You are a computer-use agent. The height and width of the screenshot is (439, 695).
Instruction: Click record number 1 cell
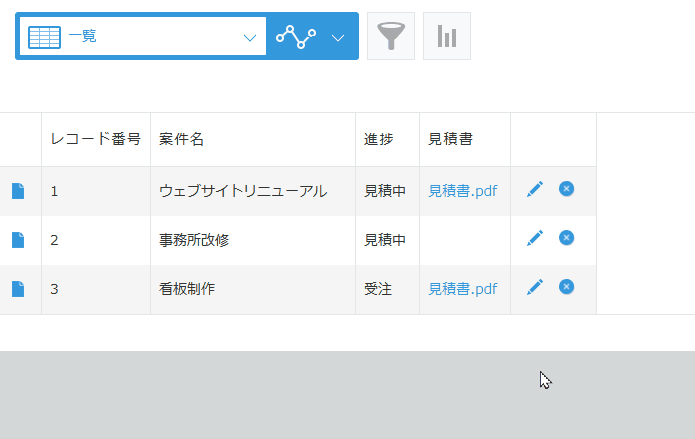point(96,191)
